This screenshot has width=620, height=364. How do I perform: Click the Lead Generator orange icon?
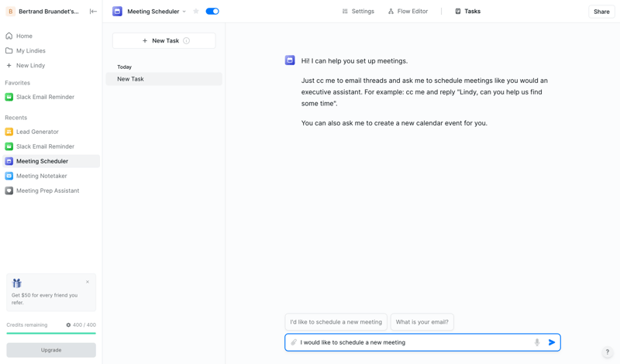[9, 132]
